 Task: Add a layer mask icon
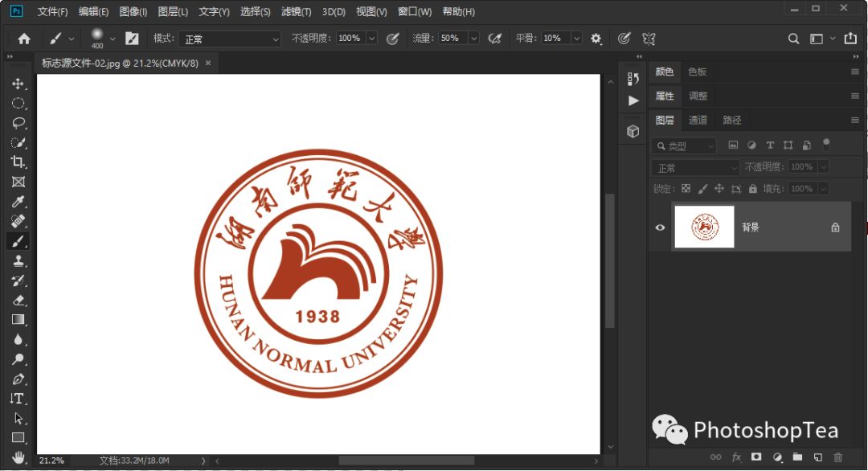(x=756, y=457)
